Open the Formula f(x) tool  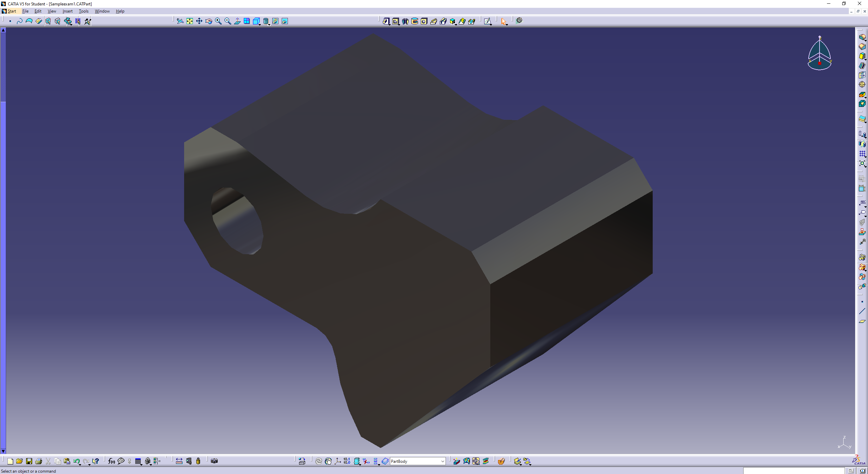coord(111,461)
